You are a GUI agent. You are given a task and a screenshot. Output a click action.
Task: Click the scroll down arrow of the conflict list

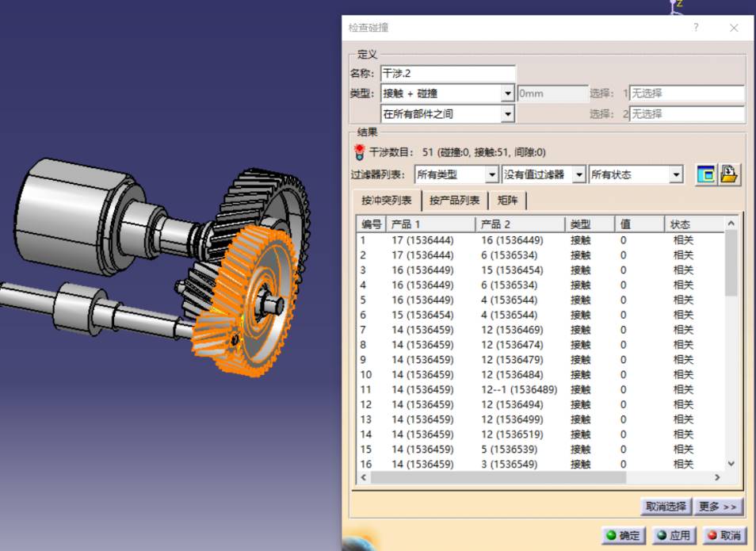(x=731, y=464)
